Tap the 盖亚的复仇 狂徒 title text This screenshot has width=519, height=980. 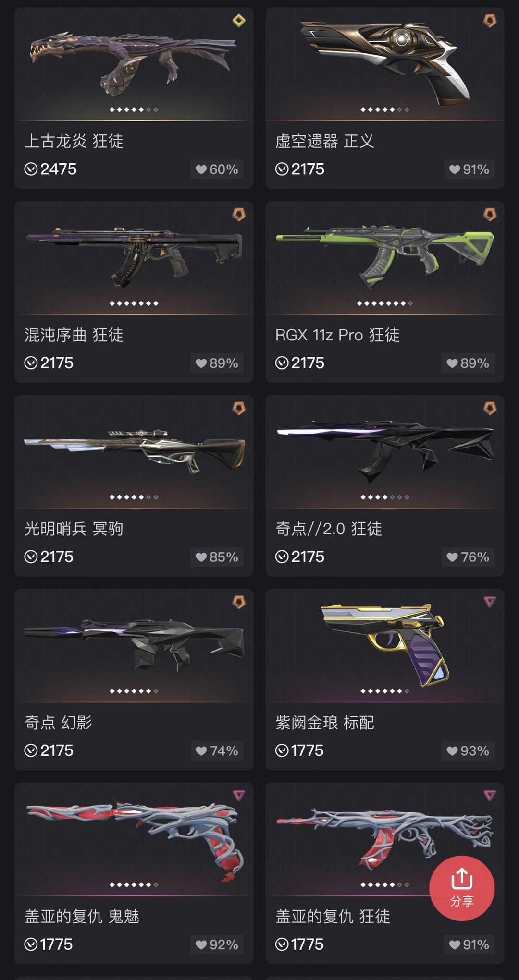coord(333,917)
